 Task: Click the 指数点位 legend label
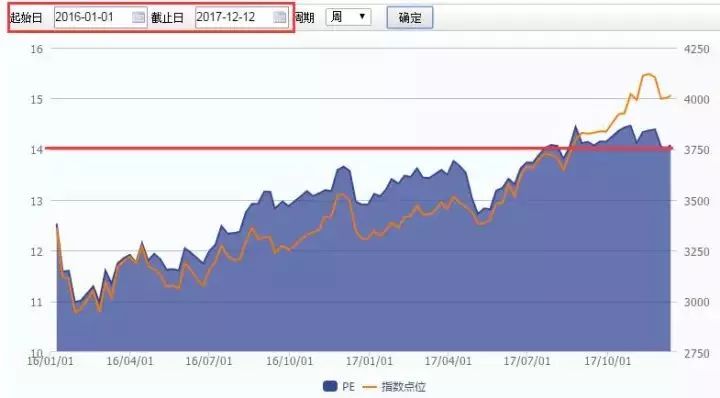403,387
